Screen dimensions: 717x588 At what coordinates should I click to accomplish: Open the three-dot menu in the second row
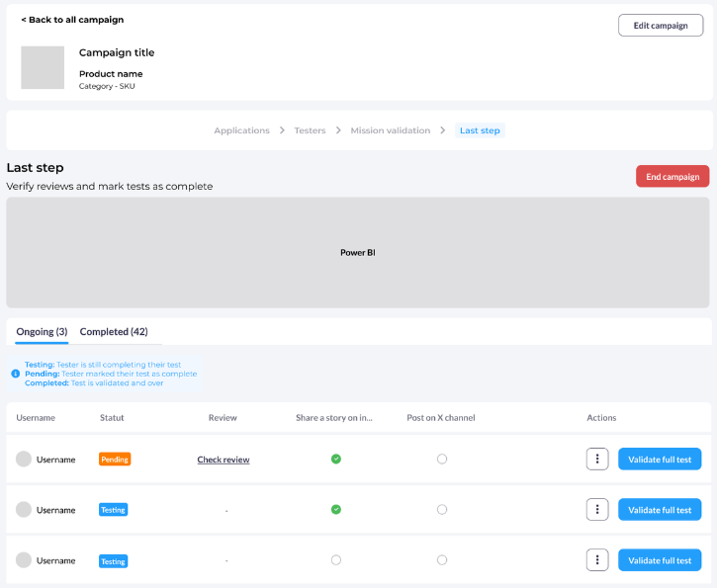click(x=596, y=510)
